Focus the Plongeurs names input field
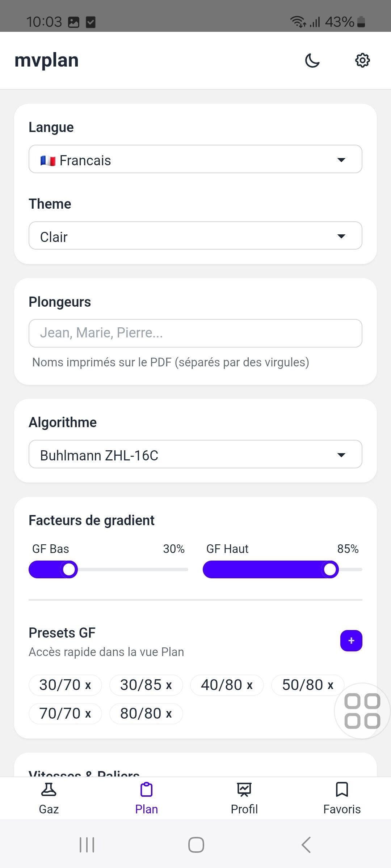Screen dimensions: 391x868 195,333
